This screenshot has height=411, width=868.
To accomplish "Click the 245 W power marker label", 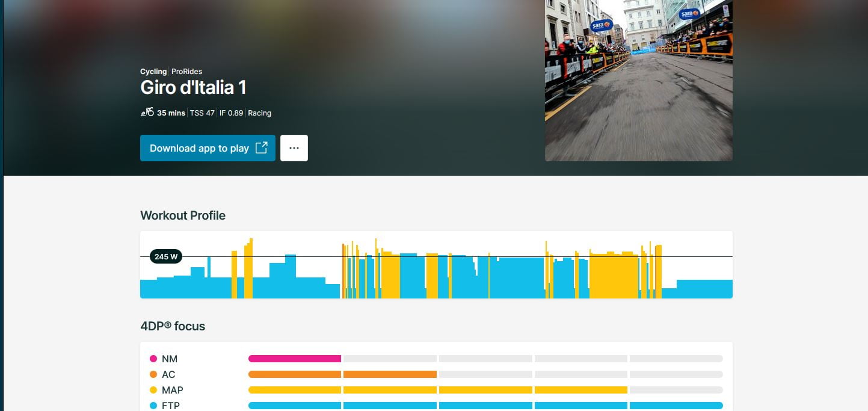I will coord(165,256).
